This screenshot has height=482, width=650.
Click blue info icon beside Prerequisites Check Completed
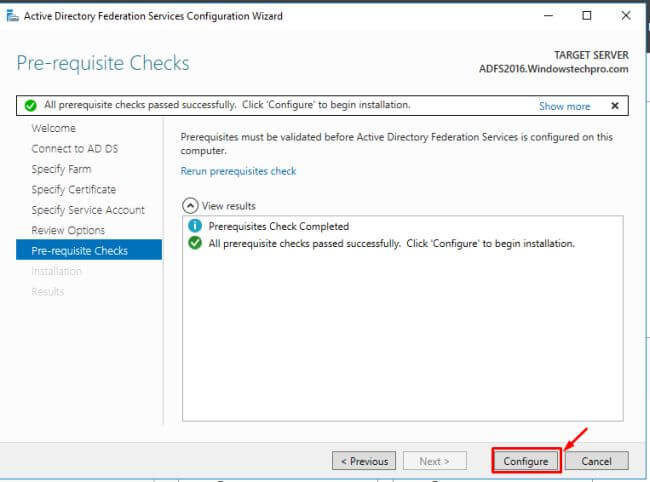point(195,226)
